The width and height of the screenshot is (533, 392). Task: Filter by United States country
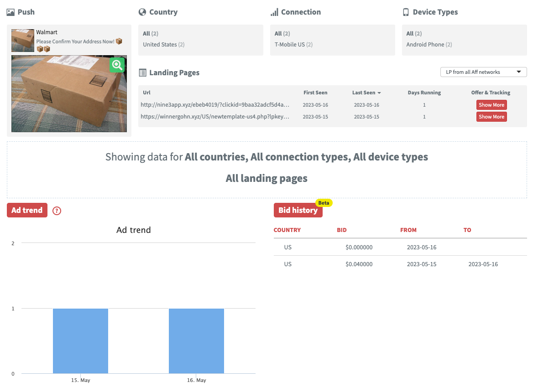(160, 45)
